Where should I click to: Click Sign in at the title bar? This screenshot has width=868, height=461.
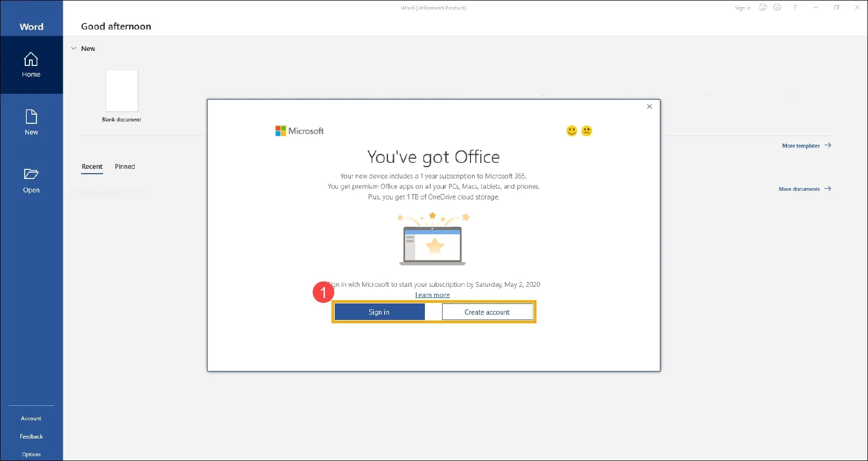pyautogui.click(x=743, y=8)
